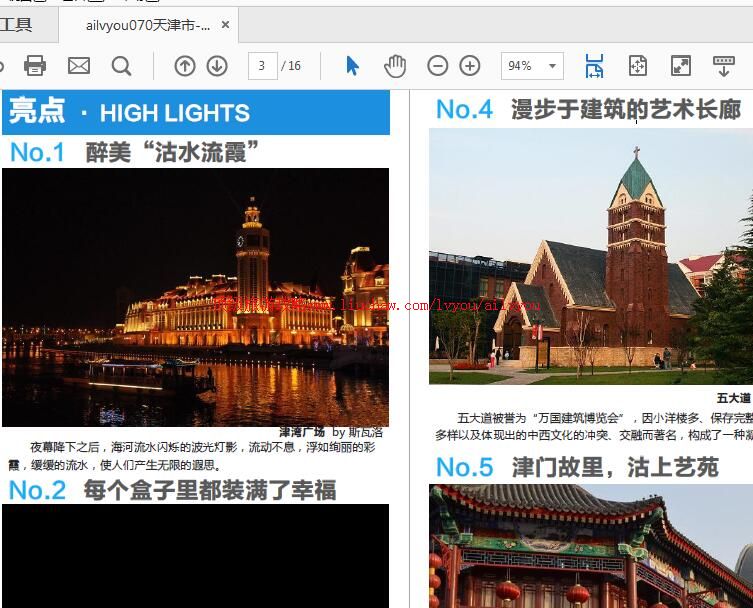Activate the Hand pan tool
This screenshot has width=753, height=608.
pos(395,66)
